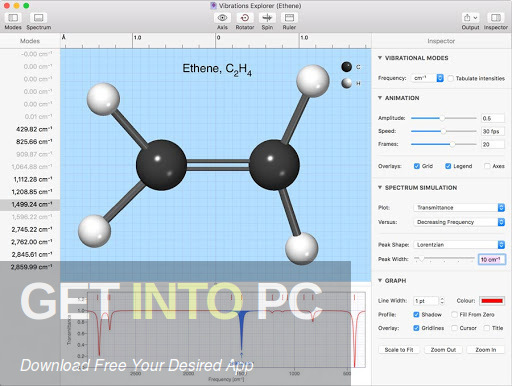Enable the Axes overlay checkbox
The image size is (512, 386).
(487, 166)
